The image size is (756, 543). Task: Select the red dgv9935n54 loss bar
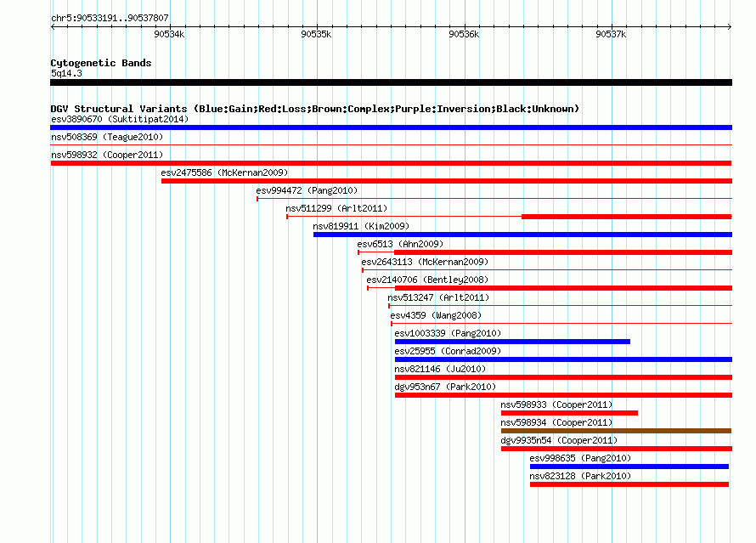pos(617,449)
